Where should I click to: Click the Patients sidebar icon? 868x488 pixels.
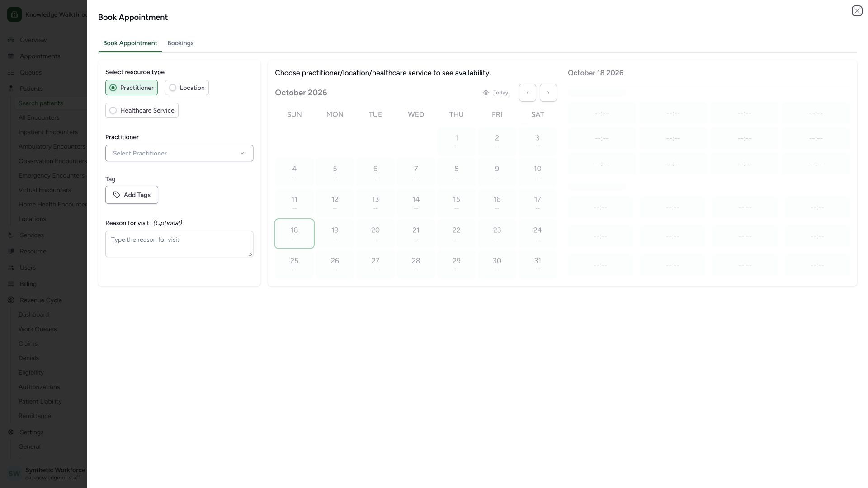(11, 89)
